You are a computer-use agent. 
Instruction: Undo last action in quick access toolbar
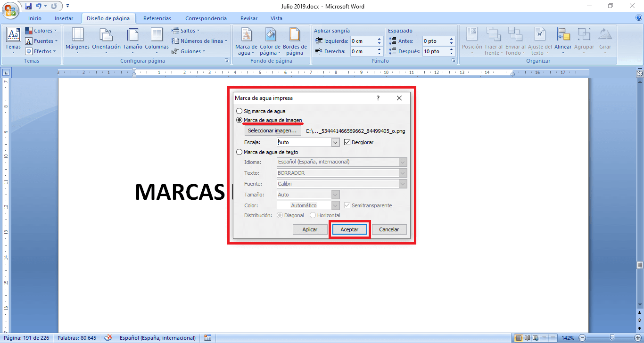coord(38,6)
